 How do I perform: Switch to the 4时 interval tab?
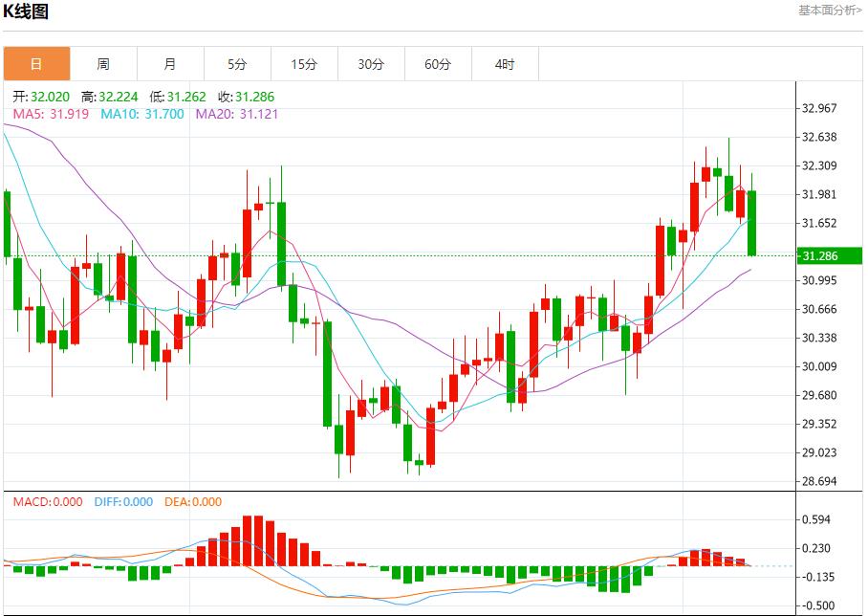click(x=505, y=64)
